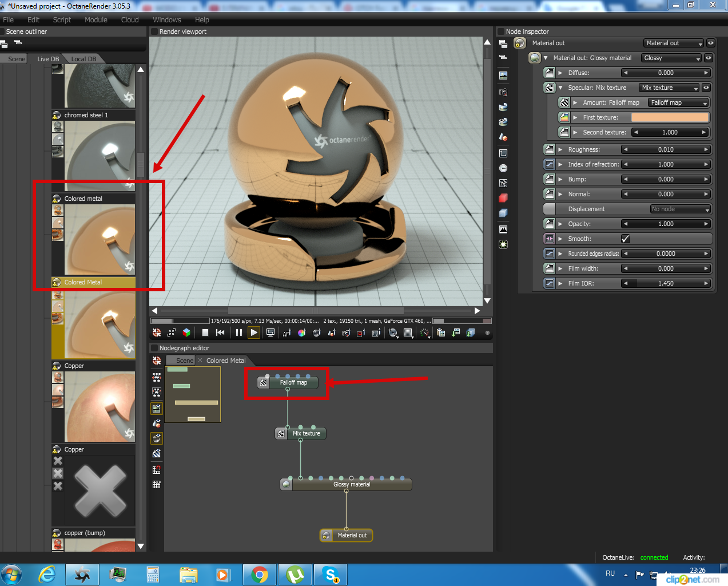This screenshot has width=728, height=586.
Task: Stop the render with the square button
Action: (205, 332)
